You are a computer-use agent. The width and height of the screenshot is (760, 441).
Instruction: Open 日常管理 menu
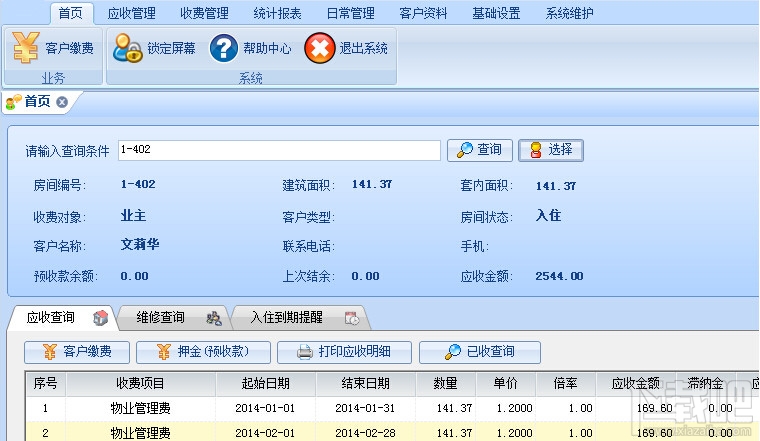[x=350, y=13]
